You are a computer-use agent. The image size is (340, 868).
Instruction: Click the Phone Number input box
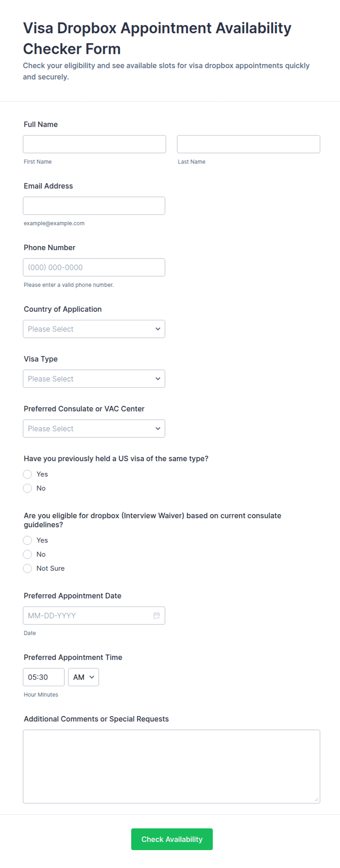click(94, 267)
